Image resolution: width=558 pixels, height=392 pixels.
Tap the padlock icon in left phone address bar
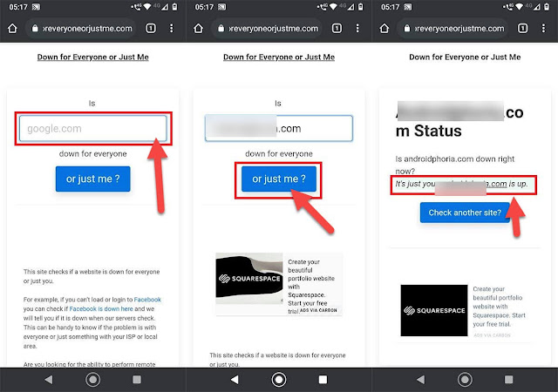pyautogui.click(x=35, y=28)
